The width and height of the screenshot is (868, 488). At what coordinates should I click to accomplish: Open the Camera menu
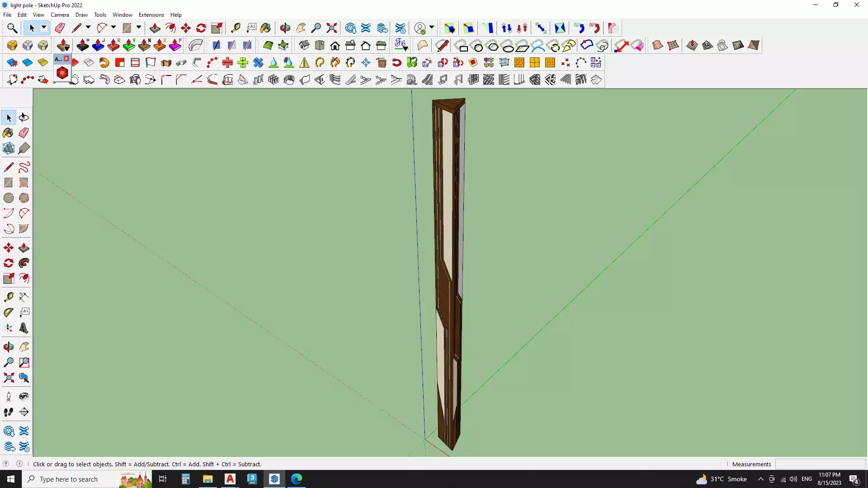click(60, 15)
